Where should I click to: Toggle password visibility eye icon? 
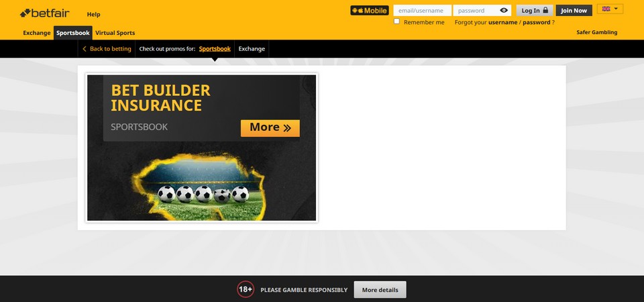(x=504, y=11)
